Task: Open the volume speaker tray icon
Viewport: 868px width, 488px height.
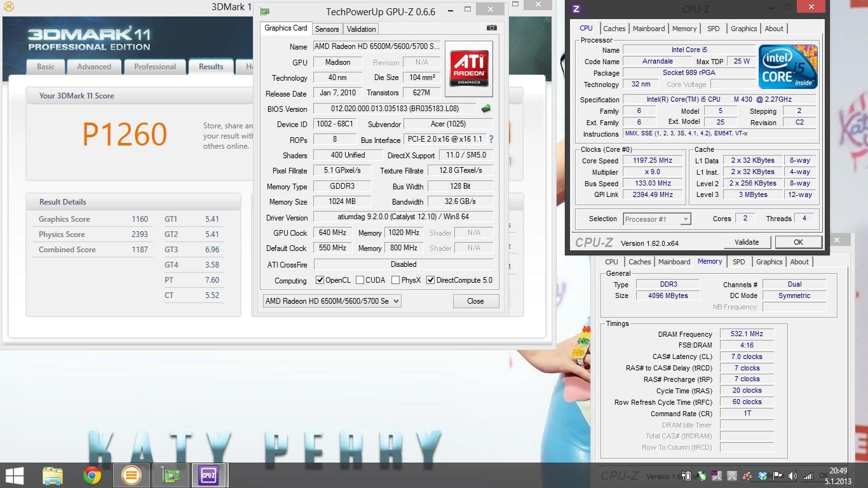Action: [x=792, y=476]
